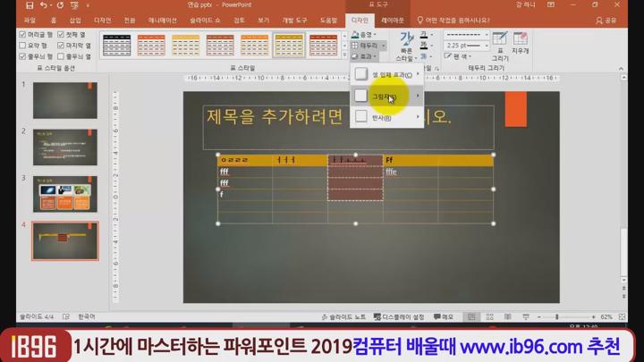Open the 테두리 (Borders) dropdown arrow
This screenshot has width=644, height=362.
pos(383,46)
